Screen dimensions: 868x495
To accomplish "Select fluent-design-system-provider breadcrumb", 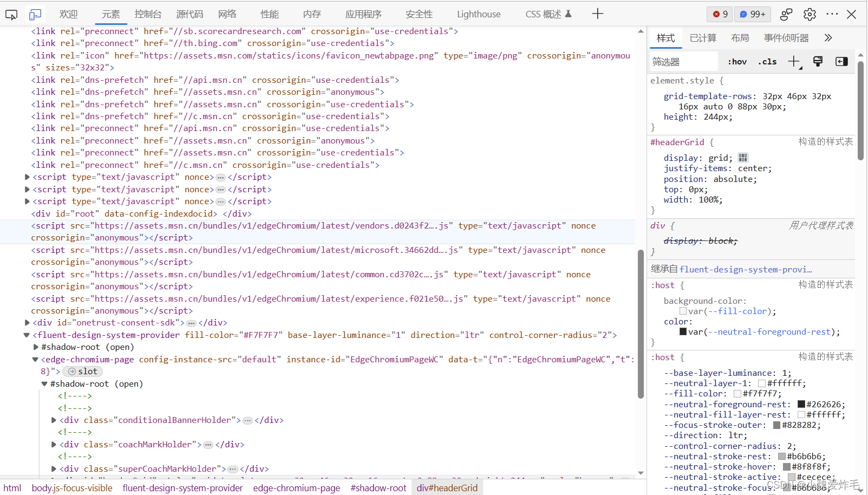I will click(182, 488).
